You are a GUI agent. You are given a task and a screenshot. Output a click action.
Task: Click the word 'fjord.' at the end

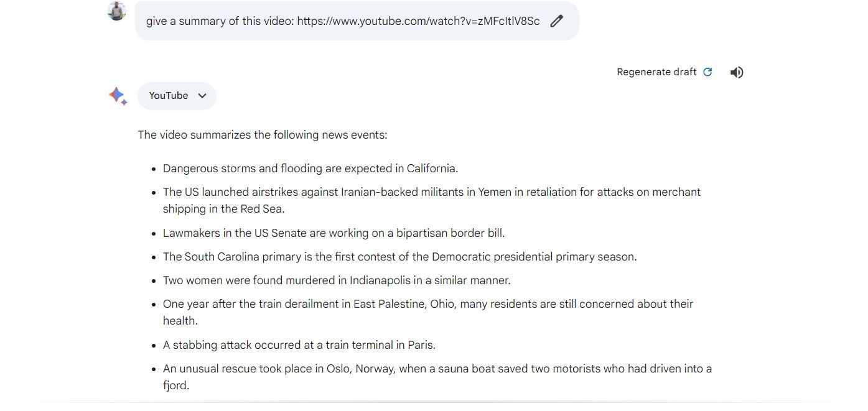tap(176, 386)
